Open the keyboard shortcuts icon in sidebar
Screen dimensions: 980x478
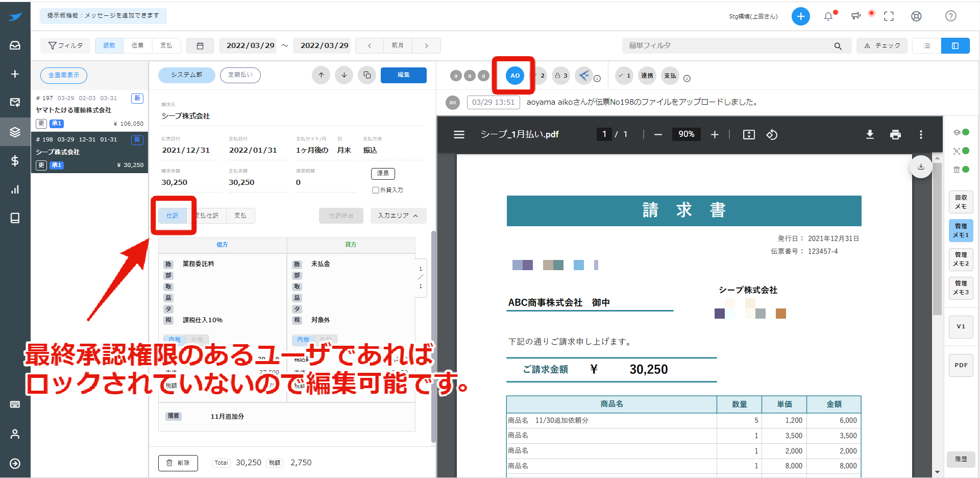click(x=15, y=404)
